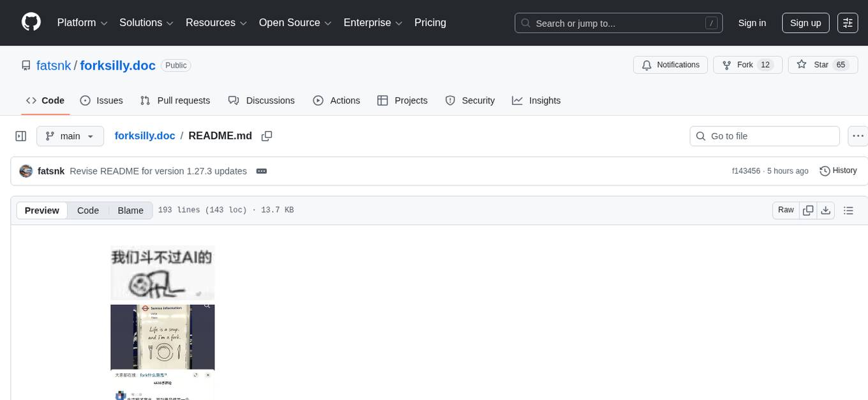The width and height of the screenshot is (868, 400).
Task: View the file History
Action: [838, 171]
